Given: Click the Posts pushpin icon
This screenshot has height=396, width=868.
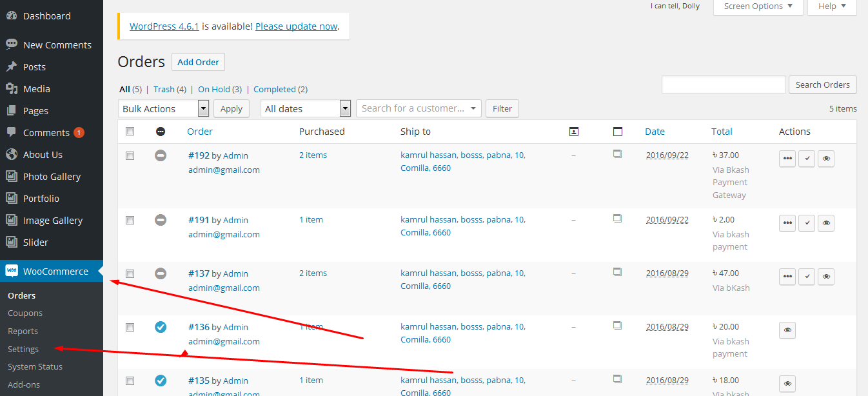Looking at the screenshot, I should pos(12,67).
